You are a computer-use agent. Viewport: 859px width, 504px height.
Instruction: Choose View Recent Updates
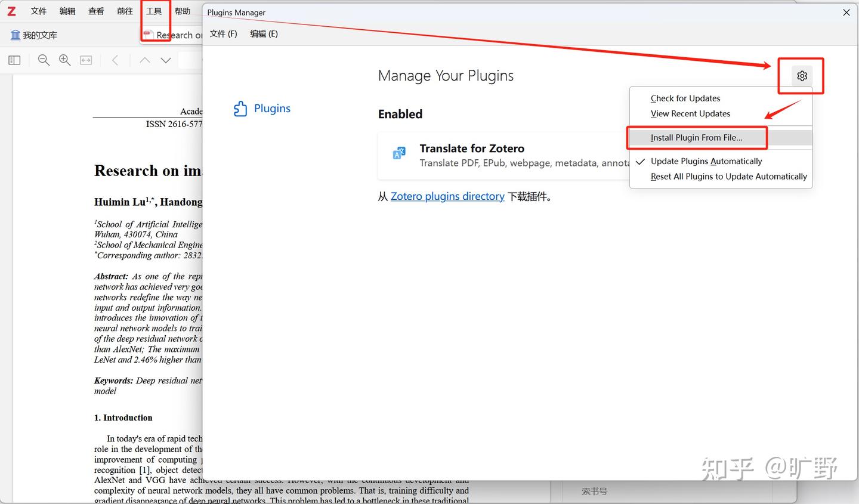[690, 114]
